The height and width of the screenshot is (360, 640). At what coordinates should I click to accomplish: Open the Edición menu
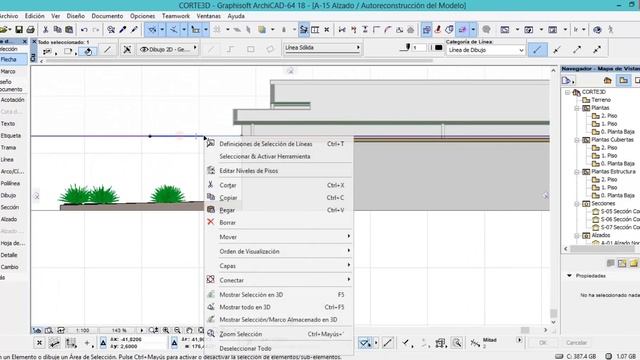[x=35, y=16]
